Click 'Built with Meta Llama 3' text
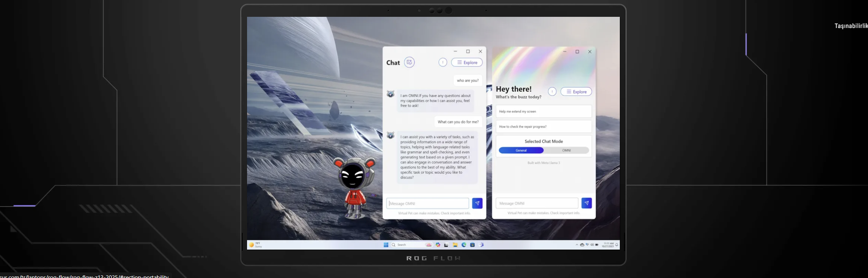 tap(543, 163)
